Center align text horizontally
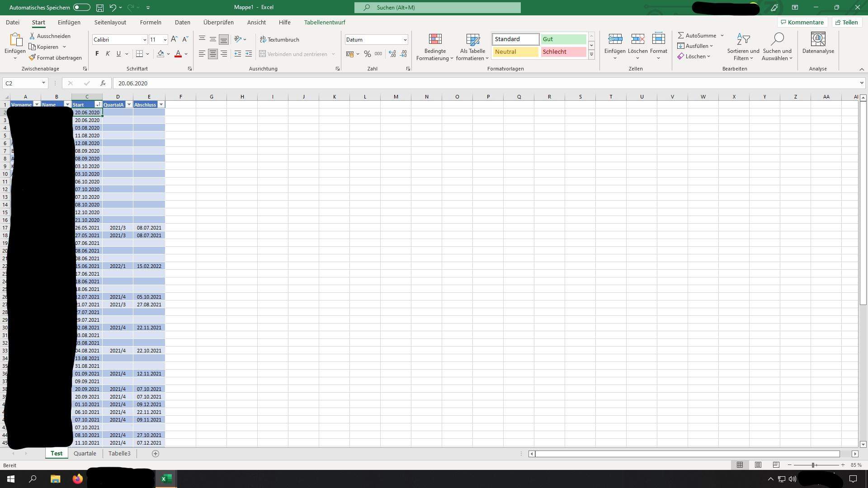The width and height of the screenshot is (868, 488). tap(213, 54)
